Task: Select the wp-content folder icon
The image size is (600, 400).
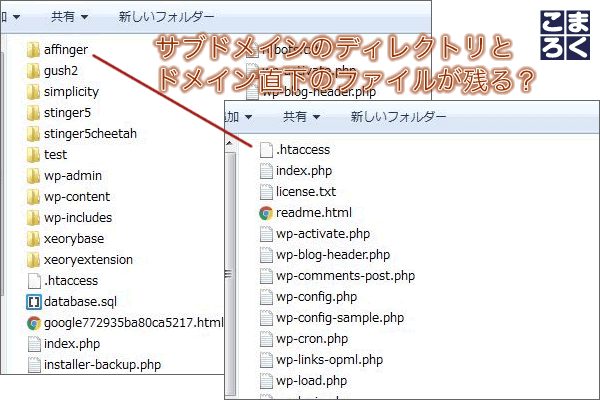Action: [33, 197]
